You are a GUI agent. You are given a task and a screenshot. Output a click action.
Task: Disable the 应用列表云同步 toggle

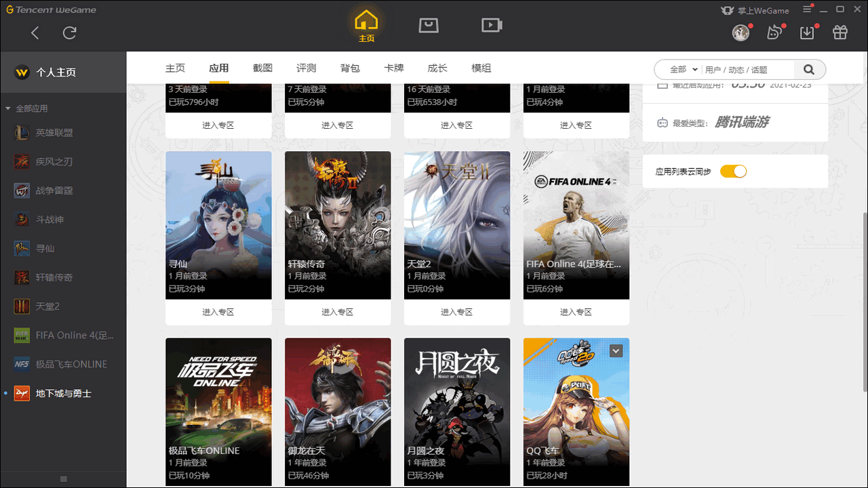pyautogui.click(x=733, y=171)
